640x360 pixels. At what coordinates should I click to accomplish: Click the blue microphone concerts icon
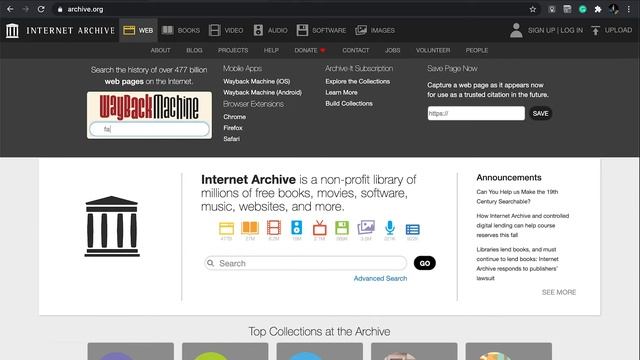(x=390, y=228)
